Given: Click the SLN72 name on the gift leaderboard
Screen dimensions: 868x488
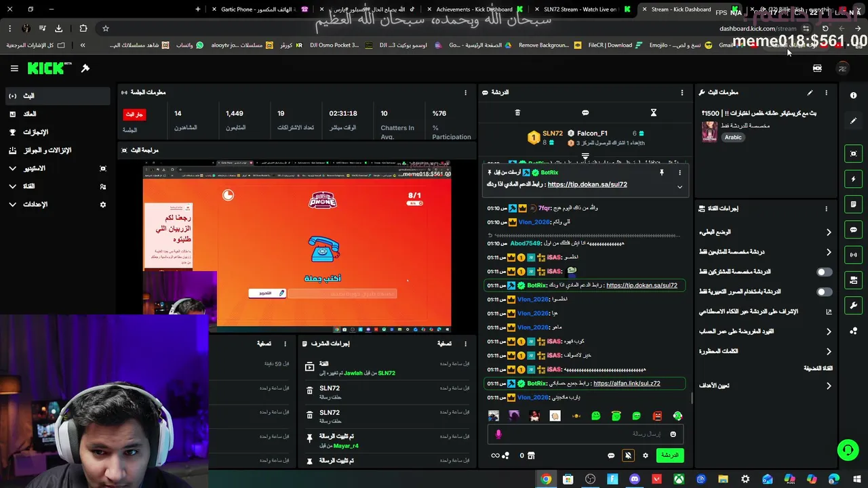Looking at the screenshot, I should click(553, 134).
